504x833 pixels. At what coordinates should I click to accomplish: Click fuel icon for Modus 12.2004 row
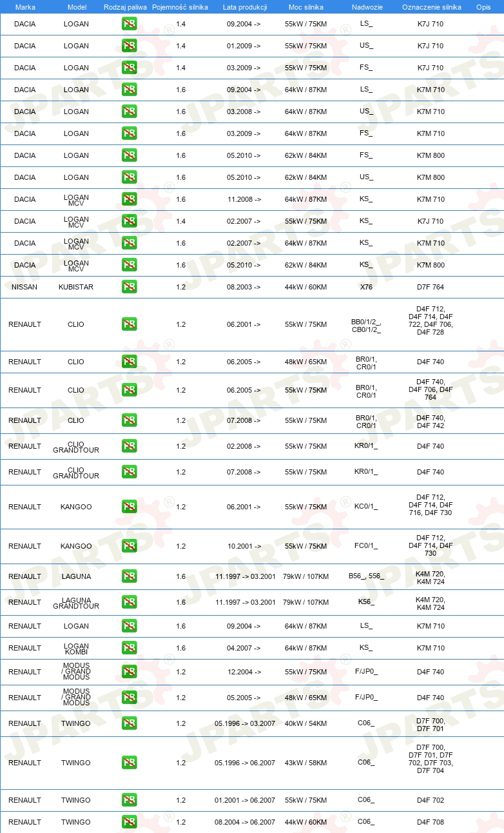[x=129, y=672]
